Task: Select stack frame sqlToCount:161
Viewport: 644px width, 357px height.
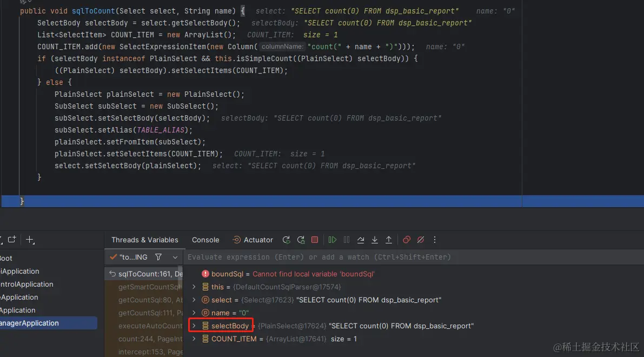Action: click(144, 274)
